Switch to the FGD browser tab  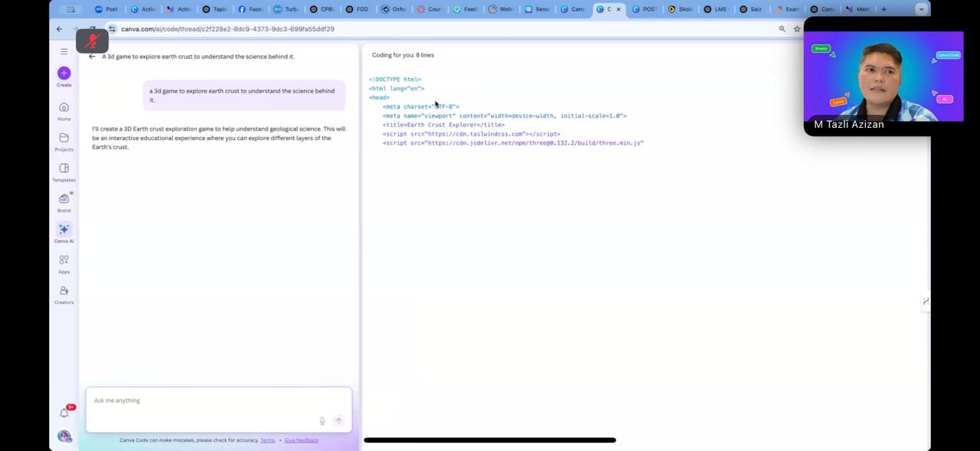[358, 9]
